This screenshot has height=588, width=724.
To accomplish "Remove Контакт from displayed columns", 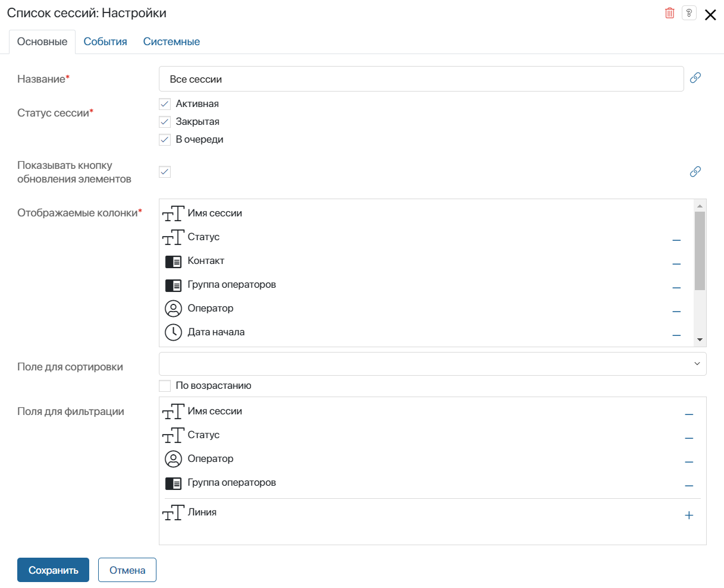I will [x=676, y=264].
